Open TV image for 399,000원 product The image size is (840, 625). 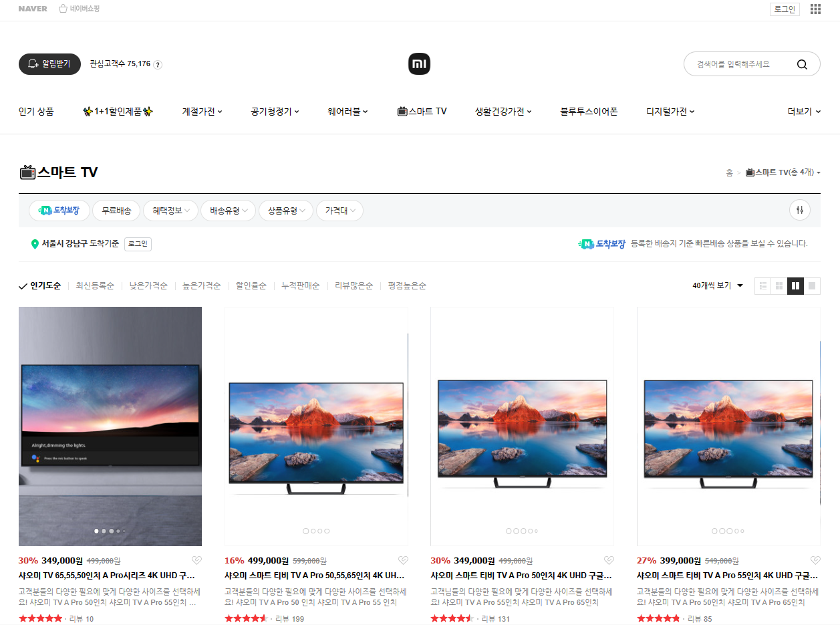728,426
